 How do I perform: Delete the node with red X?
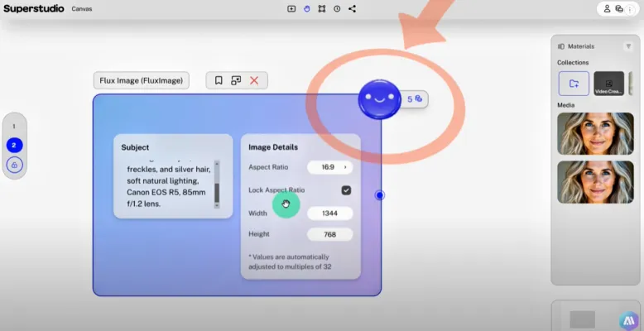coord(254,80)
